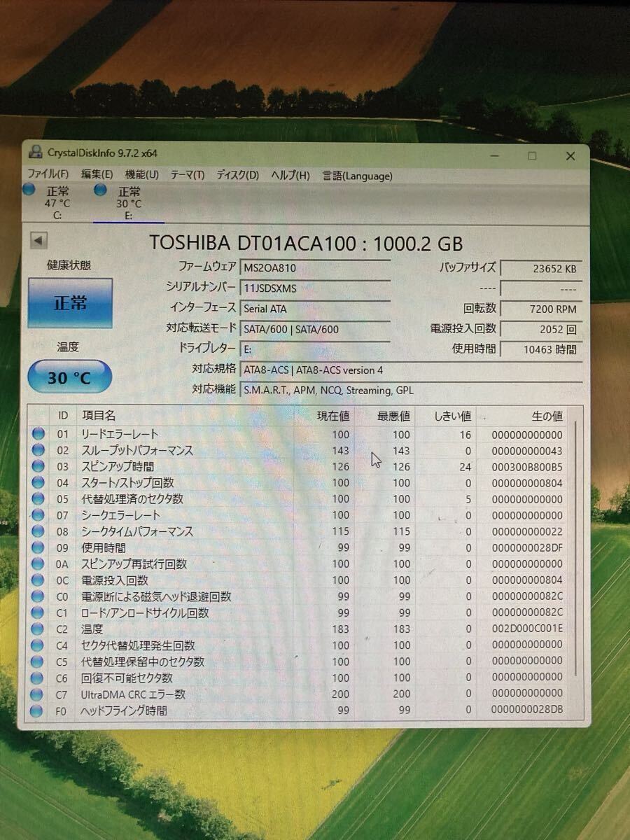Open the ディスク(D) menu
Screen dimensions: 630x840
pyautogui.click(x=237, y=175)
